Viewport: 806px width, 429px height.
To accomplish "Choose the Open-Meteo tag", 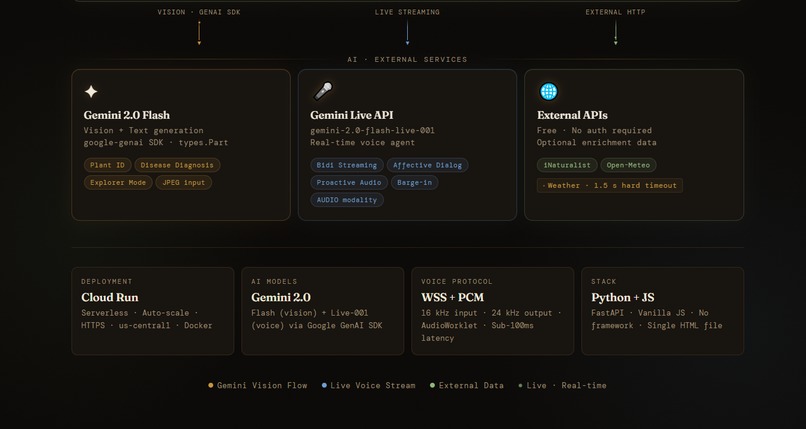I will (x=629, y=165).
